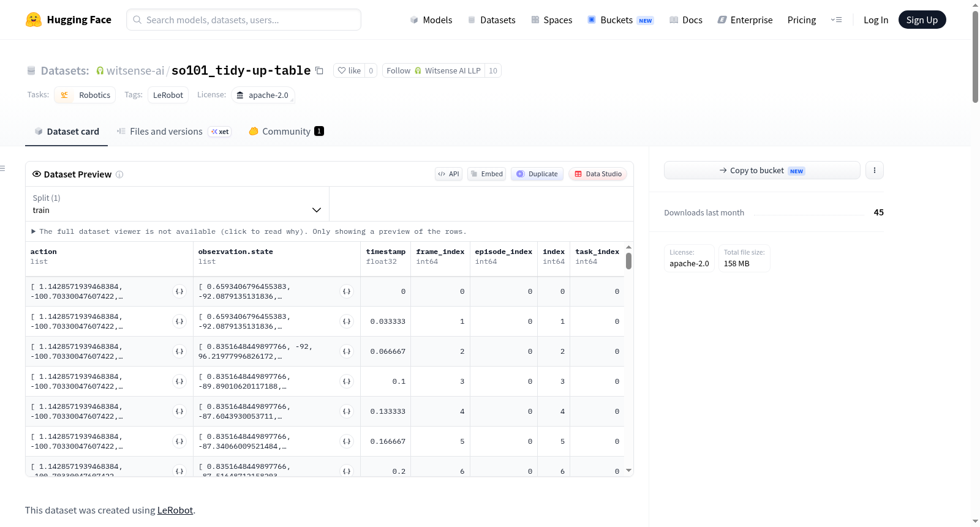Screen dimensions: 980x527
Task: Follow Witsense AI LLP
Action: coord(434,70)
